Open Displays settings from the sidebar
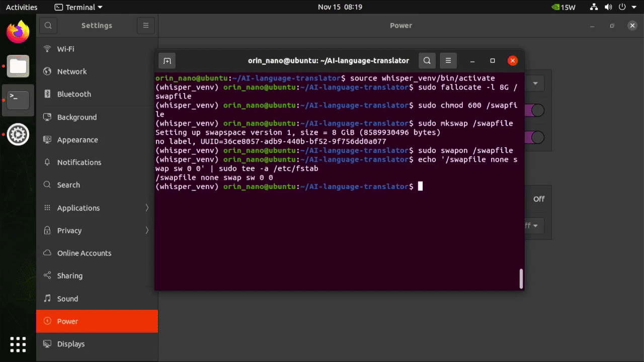 [71, 344]
